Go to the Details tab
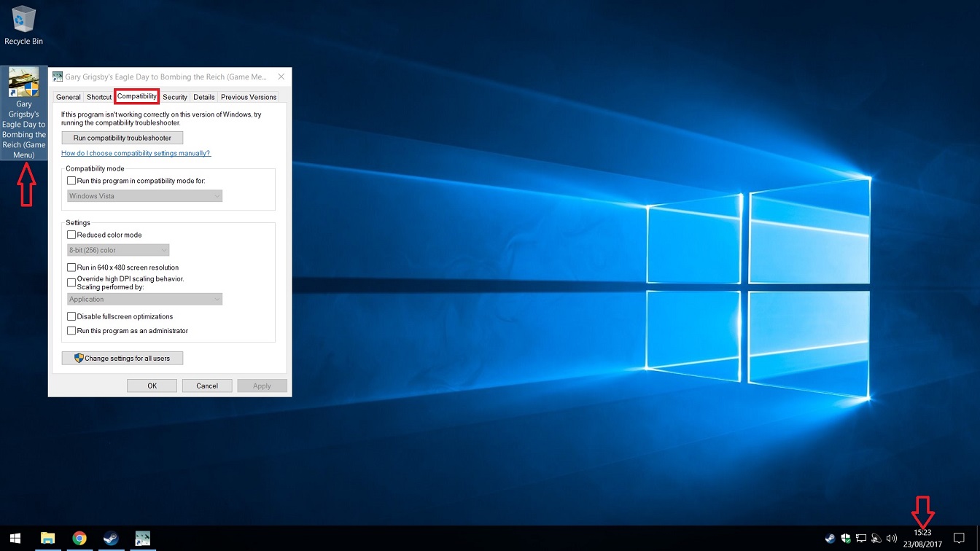The image size is (980, 551). 204,97
